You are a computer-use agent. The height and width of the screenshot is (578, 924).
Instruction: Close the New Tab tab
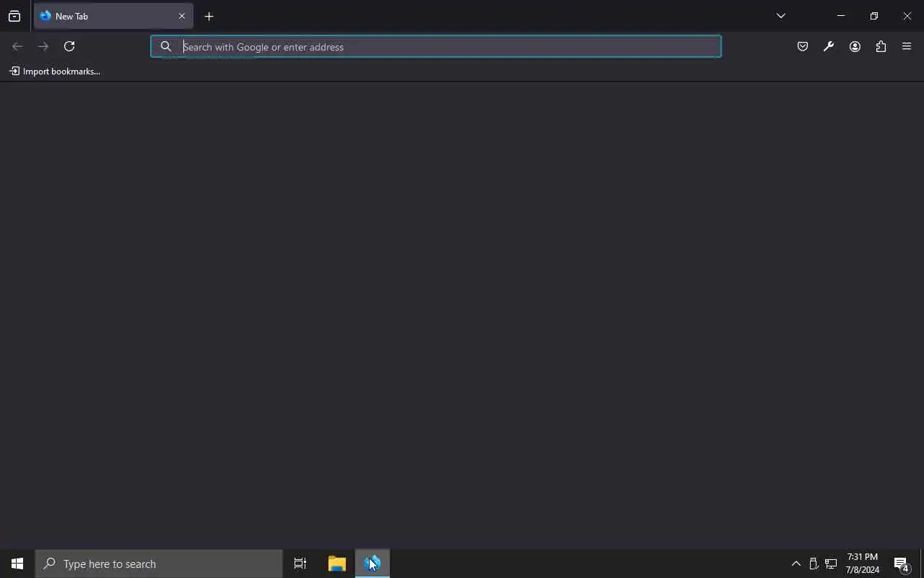[182, 16]
